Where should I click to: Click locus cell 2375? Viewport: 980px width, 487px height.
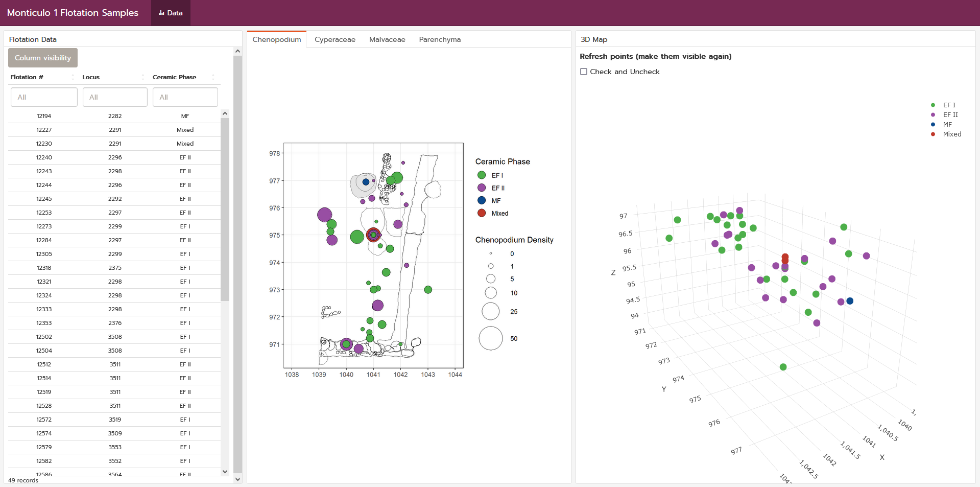(115, 268)
